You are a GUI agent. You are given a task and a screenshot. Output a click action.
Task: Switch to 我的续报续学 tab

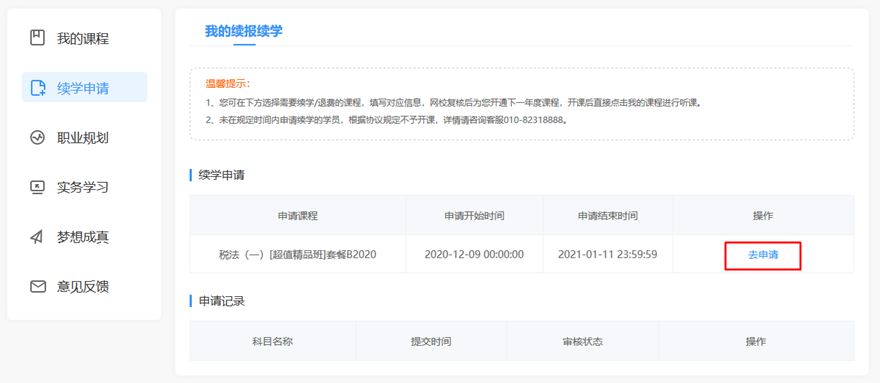coord(244,31)
